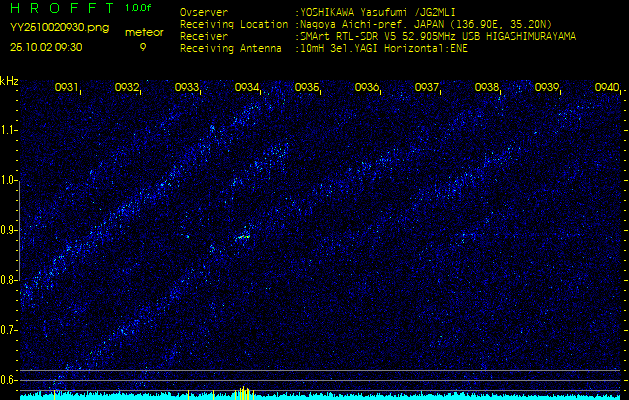
Task: Click the 0932 time marker
Action: coord(126,87)
